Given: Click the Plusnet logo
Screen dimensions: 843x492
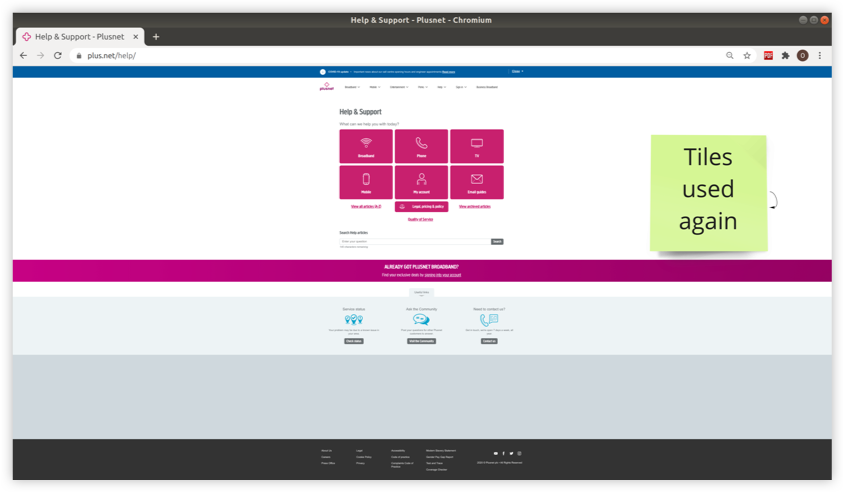Looking at the screenshot, I should (x=326, y=87).
